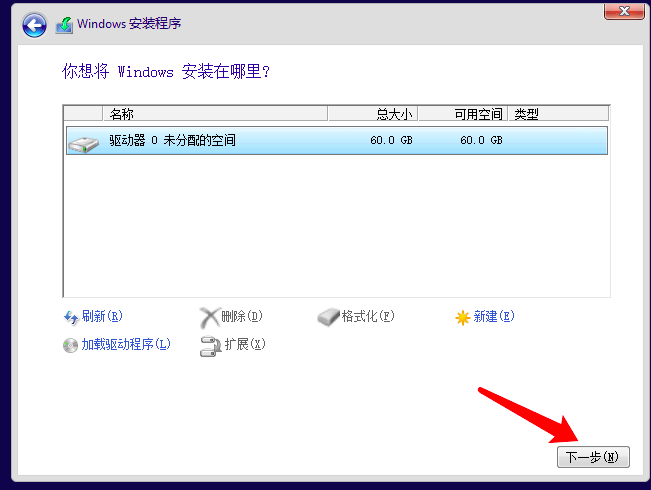The image size is (651, 490).
Task: Click the extend partition icon
Action: tap(210, 346)
